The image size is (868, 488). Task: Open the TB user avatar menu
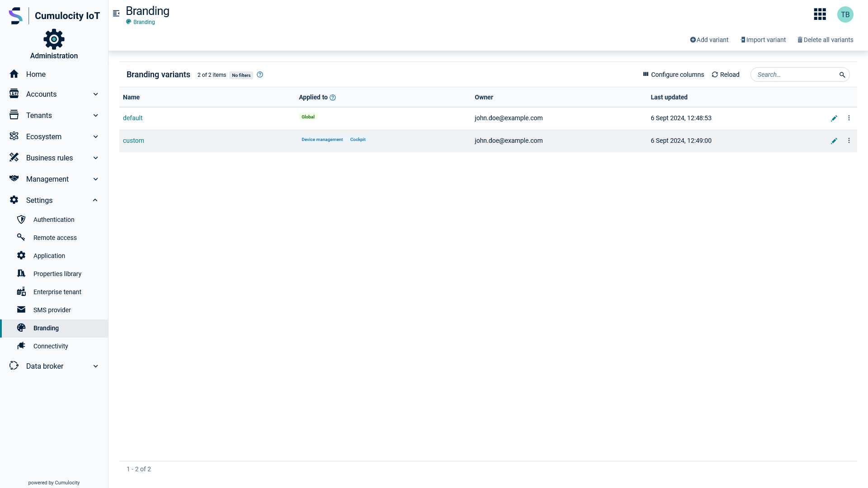click(845, 14)
